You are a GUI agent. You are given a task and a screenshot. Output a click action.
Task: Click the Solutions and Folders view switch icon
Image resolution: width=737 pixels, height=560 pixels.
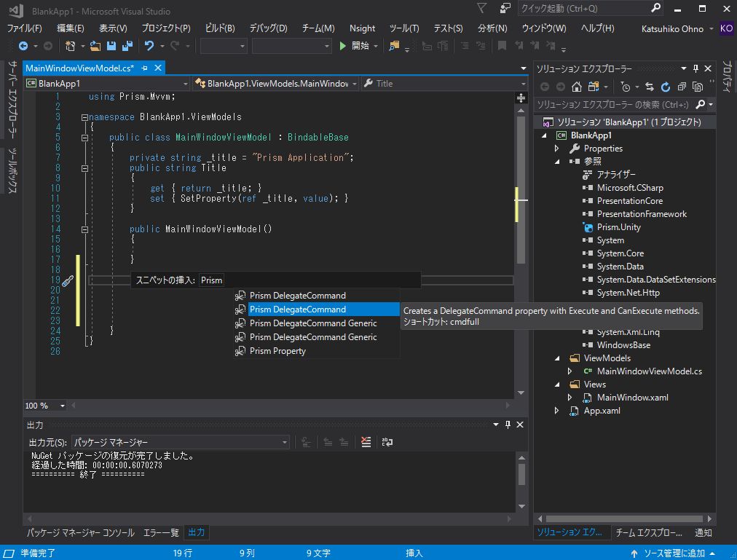[x=594, y=87]
